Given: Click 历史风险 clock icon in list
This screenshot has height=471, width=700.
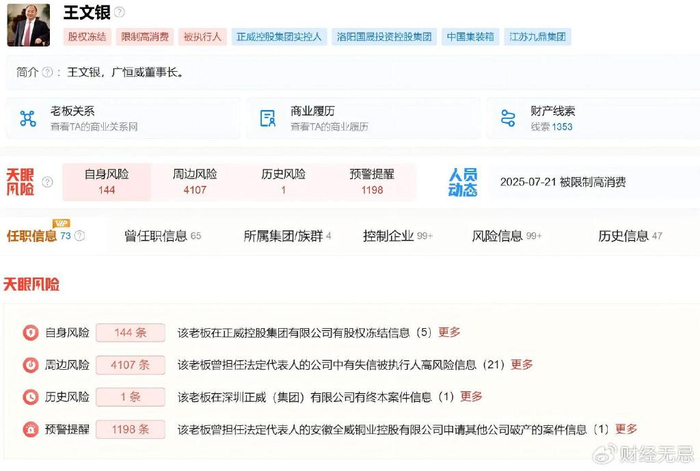Looking at the screenshot, I should 31,397.
